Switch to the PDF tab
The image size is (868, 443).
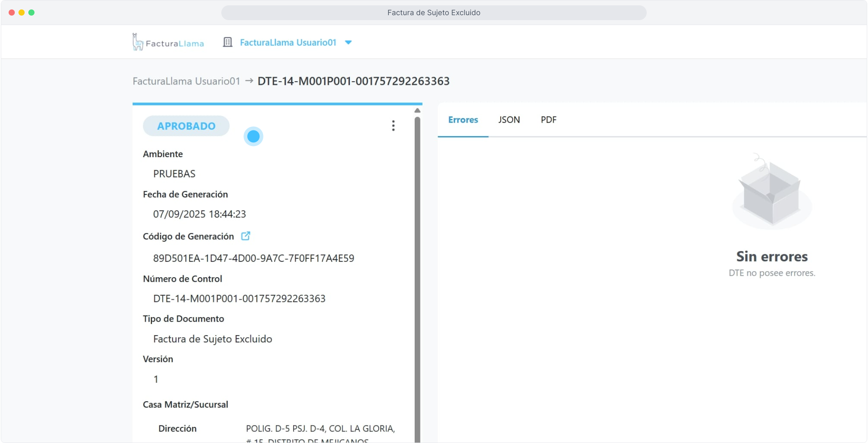[x=548, y=120]
